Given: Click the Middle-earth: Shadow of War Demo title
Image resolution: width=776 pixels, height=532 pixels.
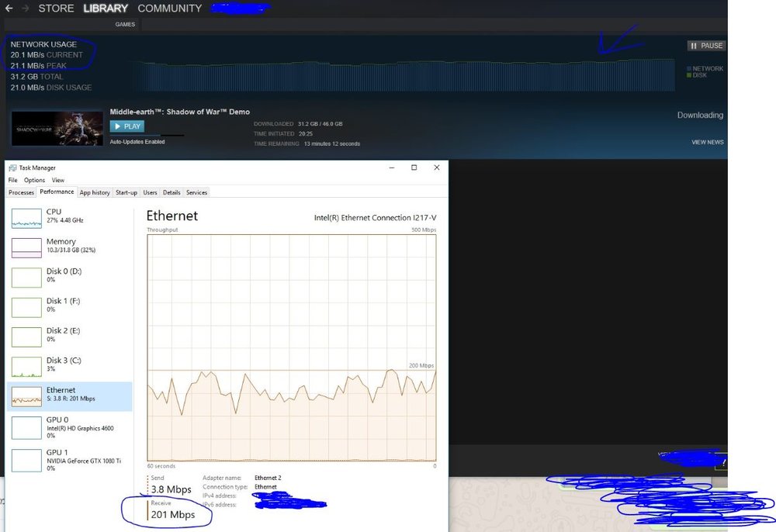Looking at the screenshot, I should (x=180, y=112).
